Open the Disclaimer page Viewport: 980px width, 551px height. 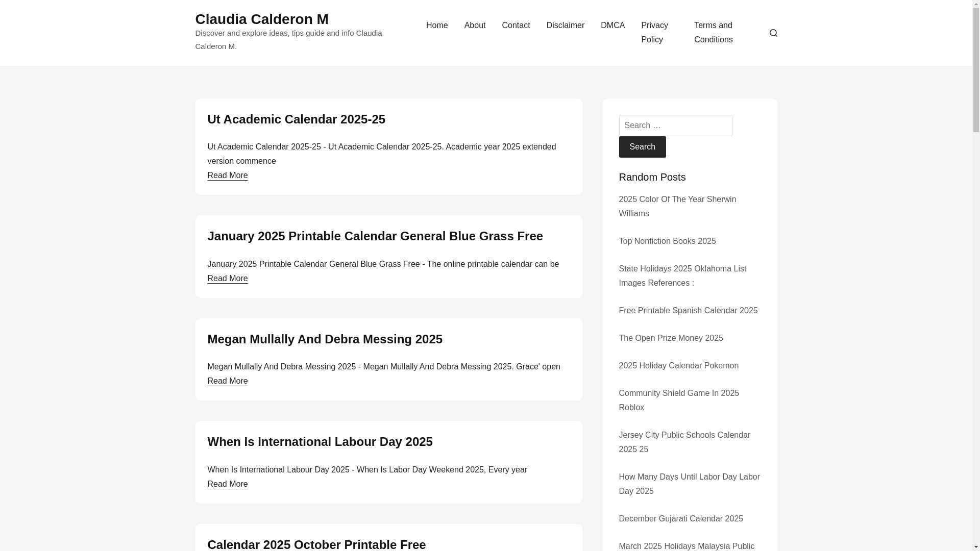[x=565, y=26]
